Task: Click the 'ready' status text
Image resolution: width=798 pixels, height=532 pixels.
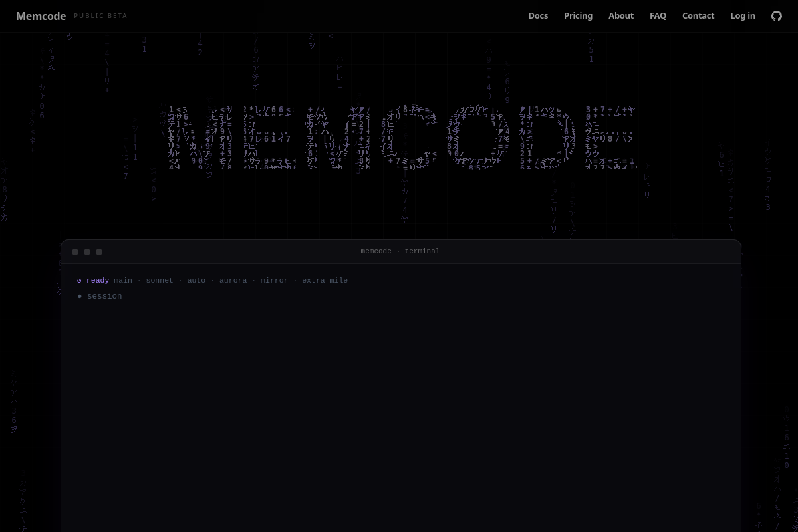Action: pyautogui.click(x=98, y=281)
